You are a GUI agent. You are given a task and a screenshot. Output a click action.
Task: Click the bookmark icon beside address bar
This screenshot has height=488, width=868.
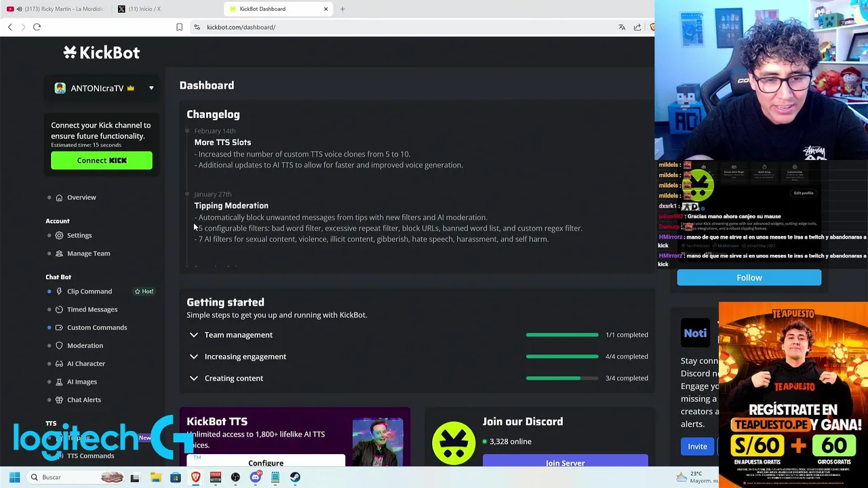(x=179, y=27)
